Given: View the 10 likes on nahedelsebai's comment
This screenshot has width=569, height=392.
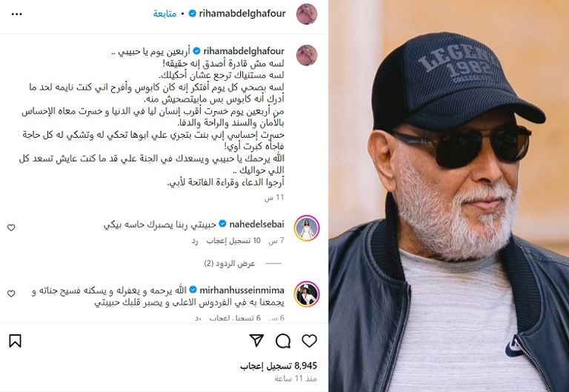Looking at the screenshot, I should (x=233, y=241).
